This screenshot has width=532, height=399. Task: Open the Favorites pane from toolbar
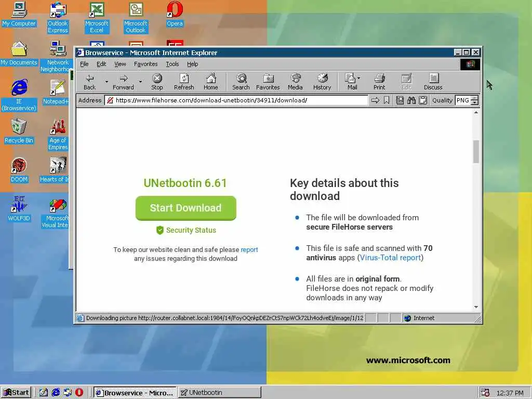point(268,82)
